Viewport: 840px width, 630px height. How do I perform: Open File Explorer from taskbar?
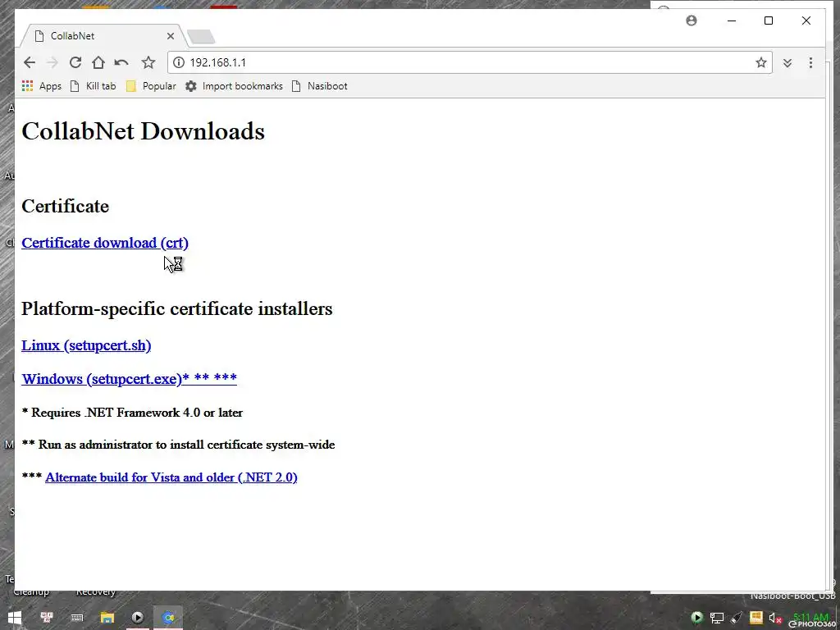107,618
